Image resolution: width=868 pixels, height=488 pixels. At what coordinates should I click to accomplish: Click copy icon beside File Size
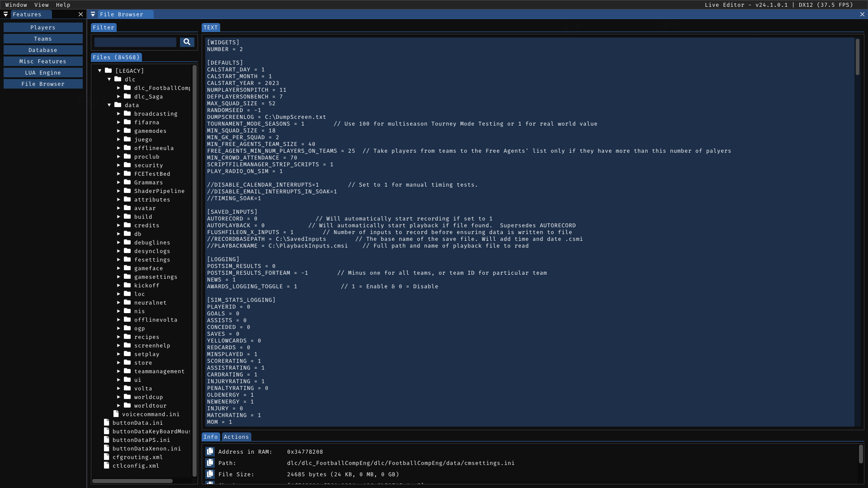(x=210, y=474)
